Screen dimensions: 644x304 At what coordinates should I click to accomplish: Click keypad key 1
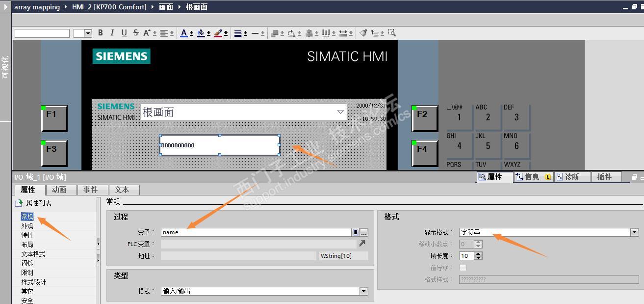459,117
